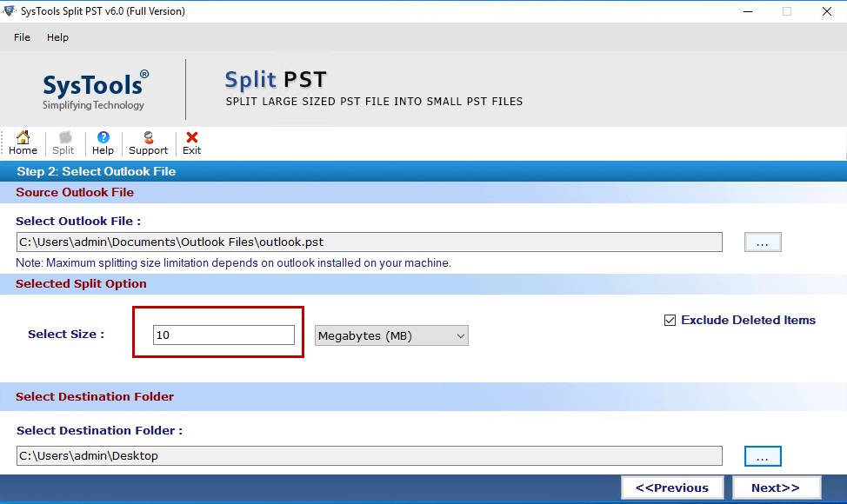This screenshot has width=847, height=504.
Task: Open the File menu
Action: (22, 37)
